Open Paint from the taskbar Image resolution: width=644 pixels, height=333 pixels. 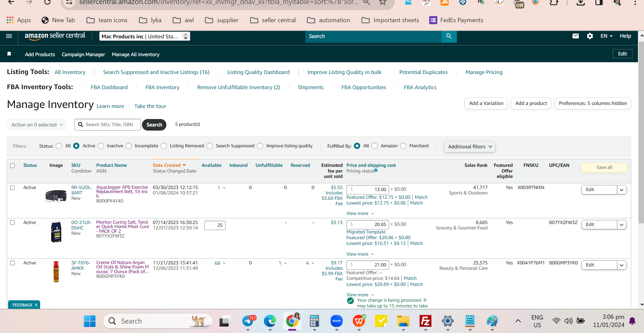tap(492, 321)
